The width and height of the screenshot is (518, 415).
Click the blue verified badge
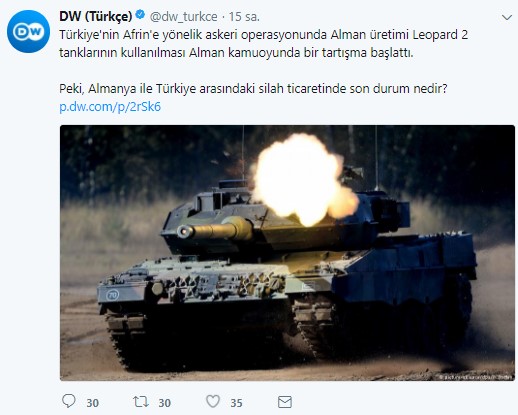point(140,15)
